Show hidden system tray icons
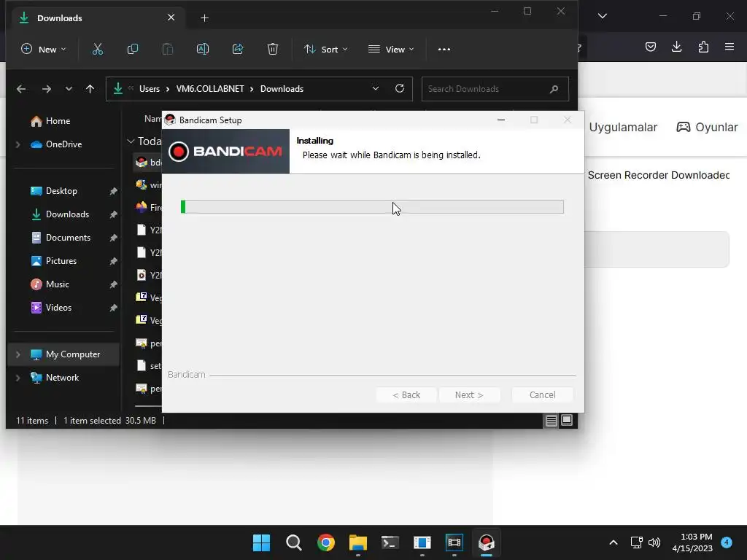The height and width of the screenshot is (560, 747). [x=613, y=542]
